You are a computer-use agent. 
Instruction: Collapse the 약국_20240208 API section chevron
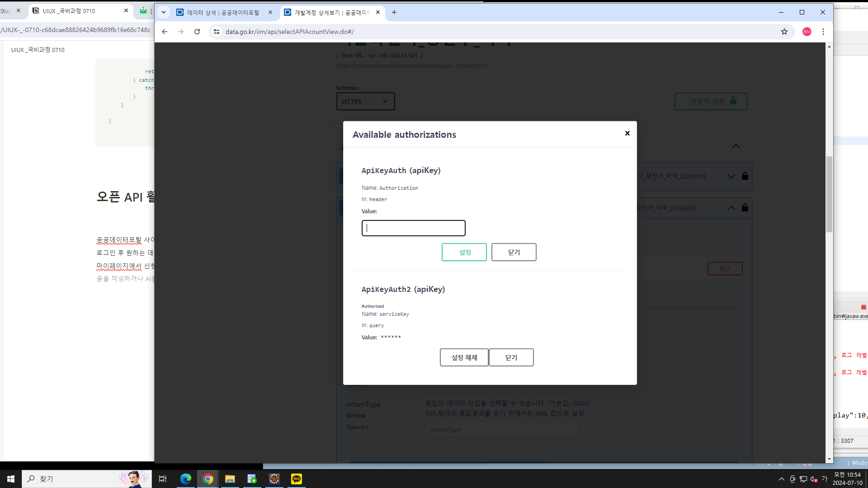click(731, 208)
